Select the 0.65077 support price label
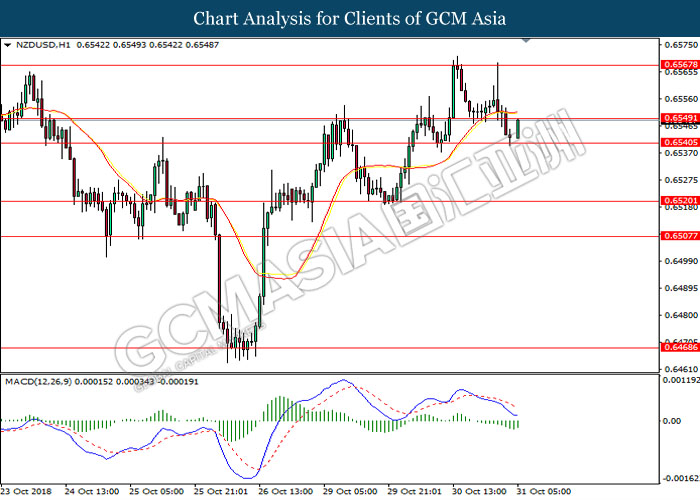The height and width of the screenshot is (500, 700). (x=680, y=236)
